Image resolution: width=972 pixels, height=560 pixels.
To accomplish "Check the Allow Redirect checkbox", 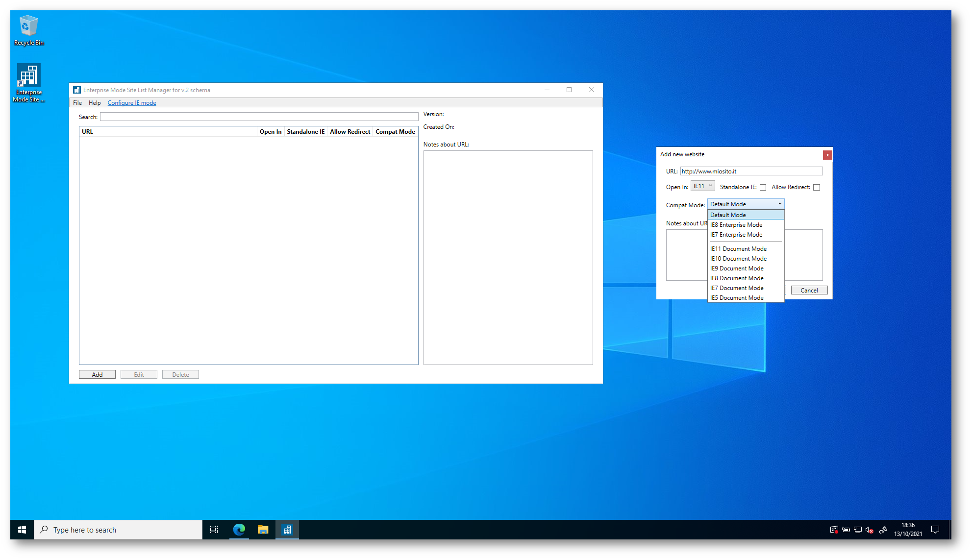I will (817, 187).
